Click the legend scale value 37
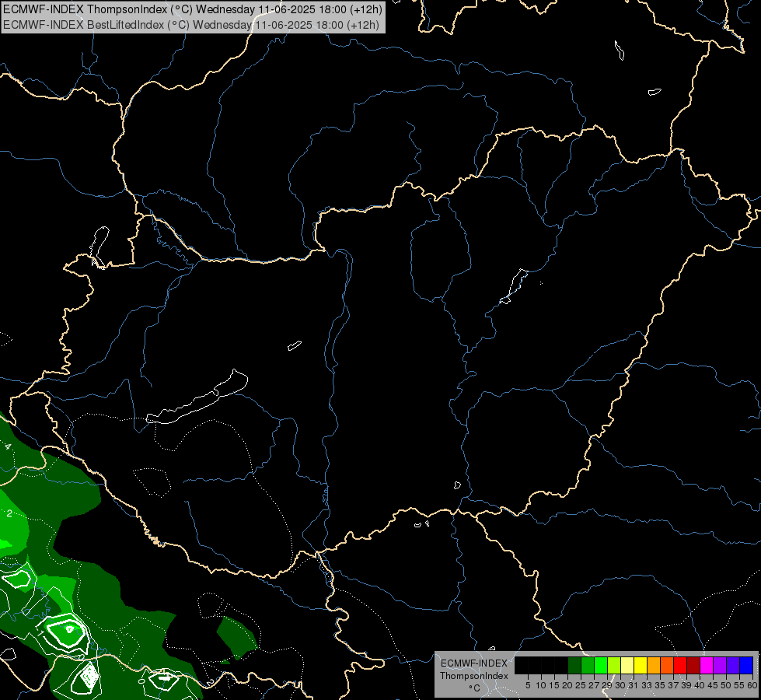The height and width of the screenshot is (700, 761). coord(673,685)
